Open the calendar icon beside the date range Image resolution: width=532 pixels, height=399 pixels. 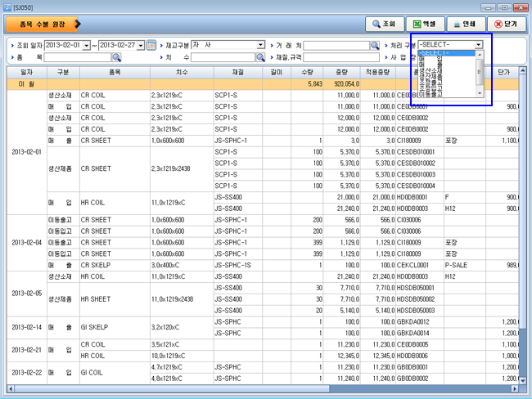click(151, 45)
